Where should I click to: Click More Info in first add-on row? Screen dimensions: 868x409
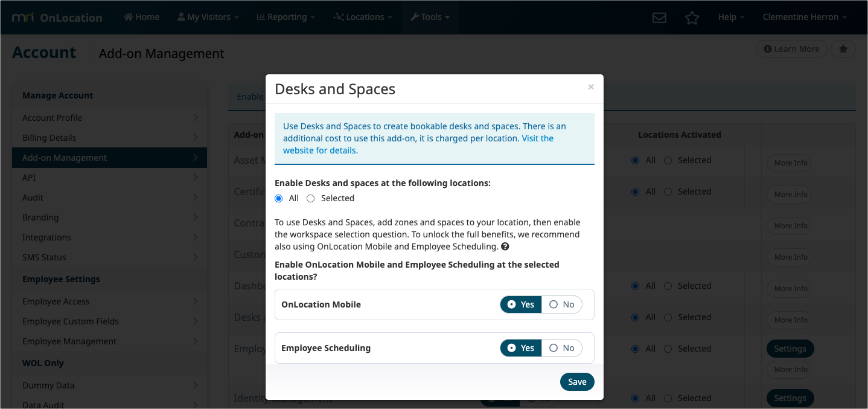coord(790,163)
